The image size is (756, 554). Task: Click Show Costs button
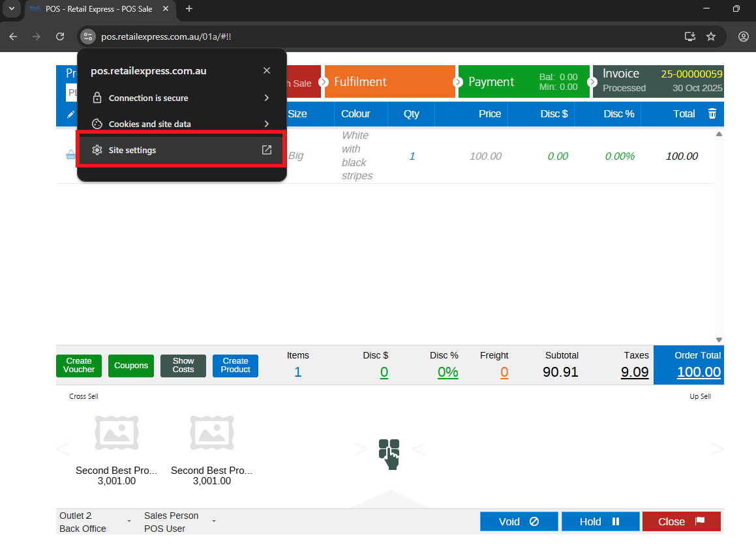pos(183,366)
